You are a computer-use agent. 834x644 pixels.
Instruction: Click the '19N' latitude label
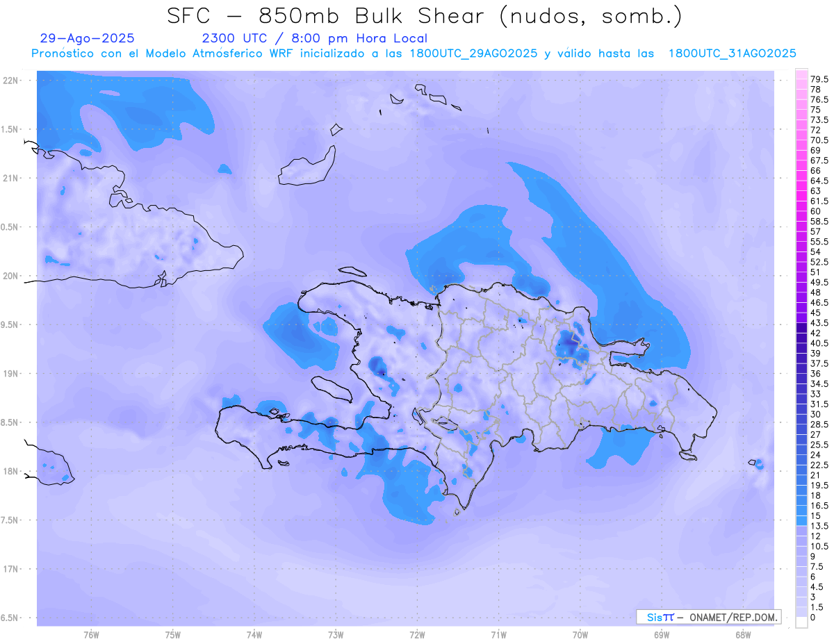point(10,374)
